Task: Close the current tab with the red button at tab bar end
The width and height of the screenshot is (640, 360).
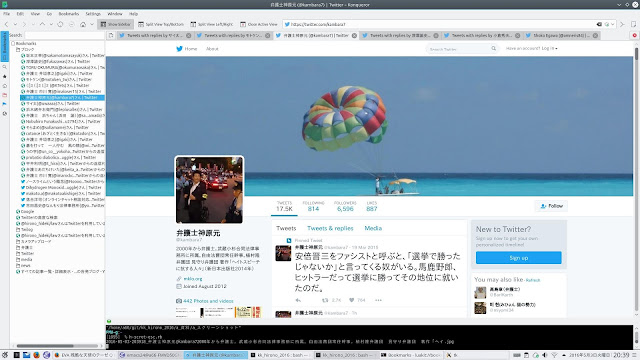Action: point(634,36)
